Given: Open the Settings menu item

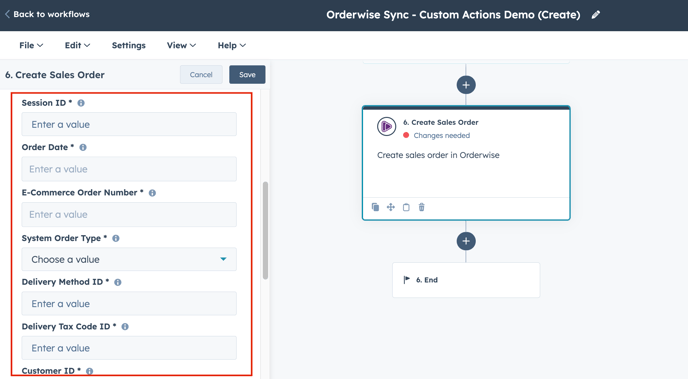Looking at the screenshot, I should pos(129,45).
